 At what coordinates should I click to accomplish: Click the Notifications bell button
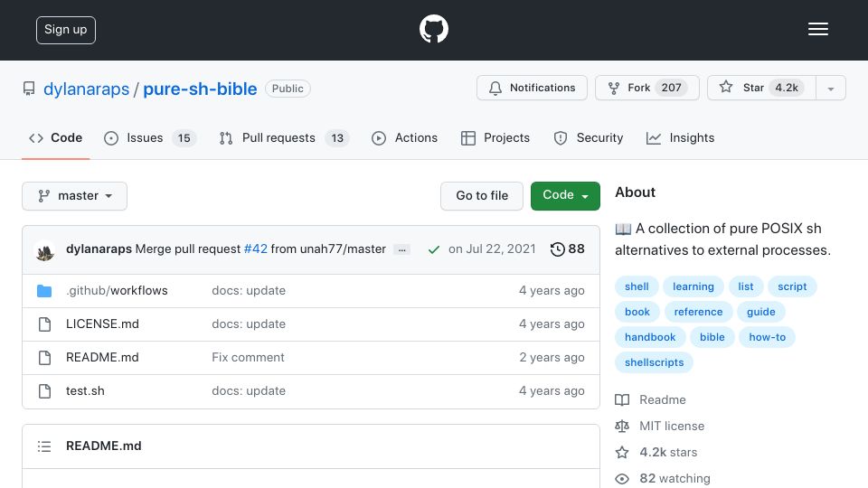click(532, 88)
